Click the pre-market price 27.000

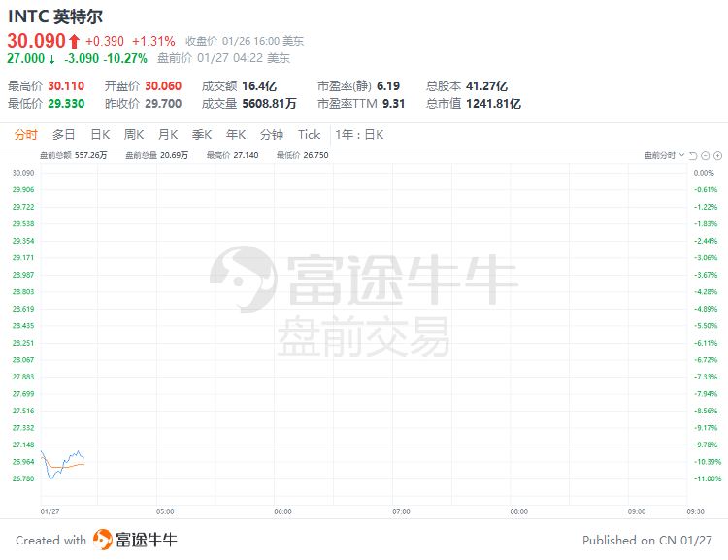25,58
